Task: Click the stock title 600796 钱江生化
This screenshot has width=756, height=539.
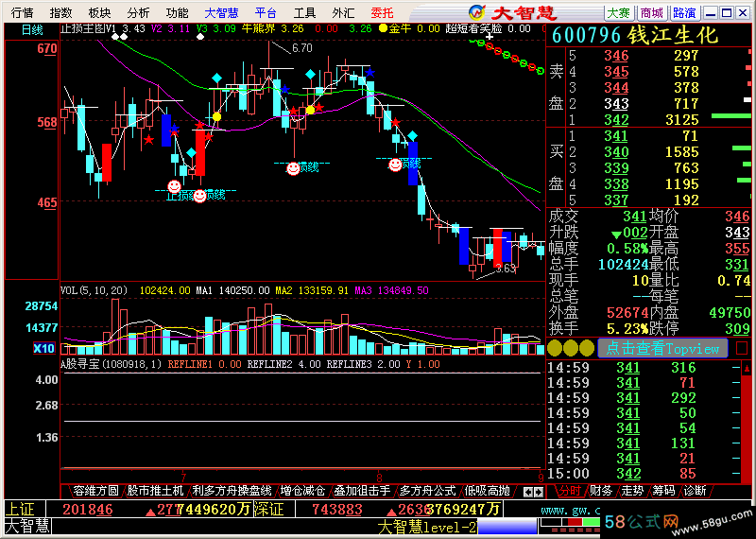Action: click(x=635, y=35)
